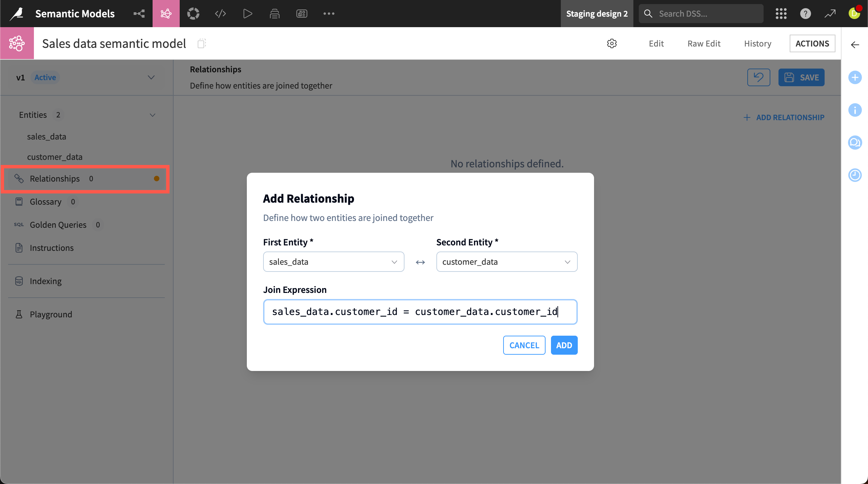Click the ADD button in the dialog
This screenshot has width=868, height=484.
point(564,345)
